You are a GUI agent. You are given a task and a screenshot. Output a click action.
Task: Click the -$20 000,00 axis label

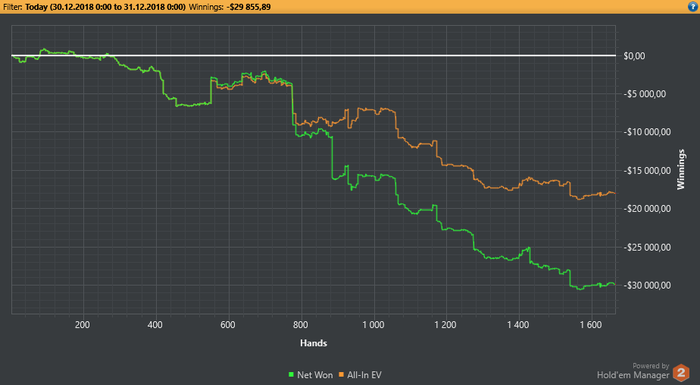click(647, 209)
